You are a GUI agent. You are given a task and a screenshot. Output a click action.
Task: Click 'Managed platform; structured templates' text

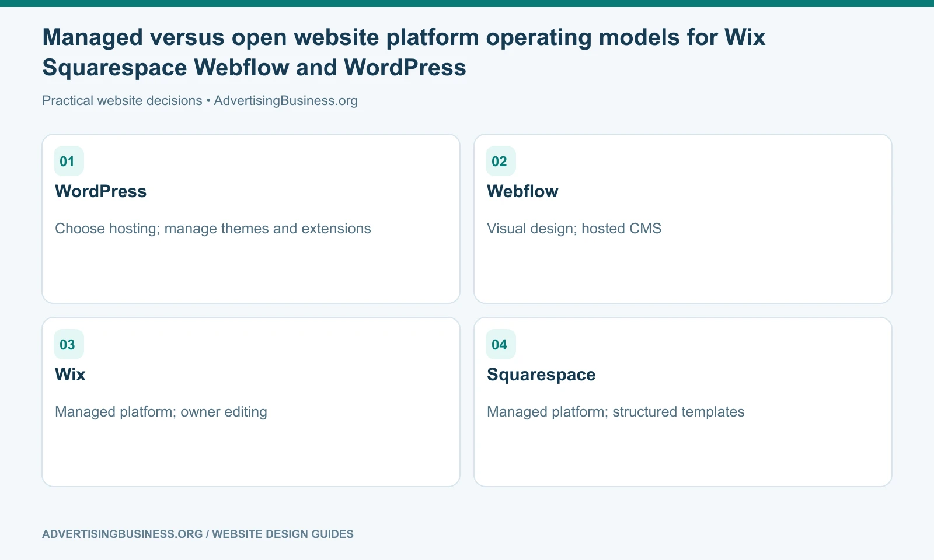(x=616, y=412)
